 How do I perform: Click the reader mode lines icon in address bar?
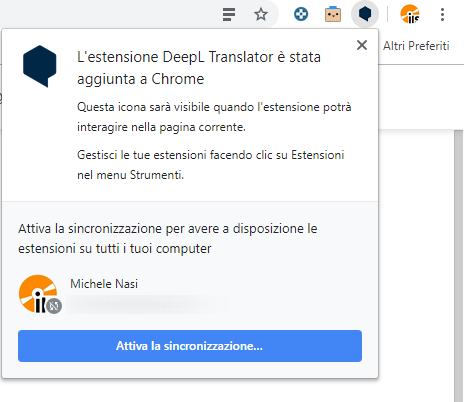[229, 14]
